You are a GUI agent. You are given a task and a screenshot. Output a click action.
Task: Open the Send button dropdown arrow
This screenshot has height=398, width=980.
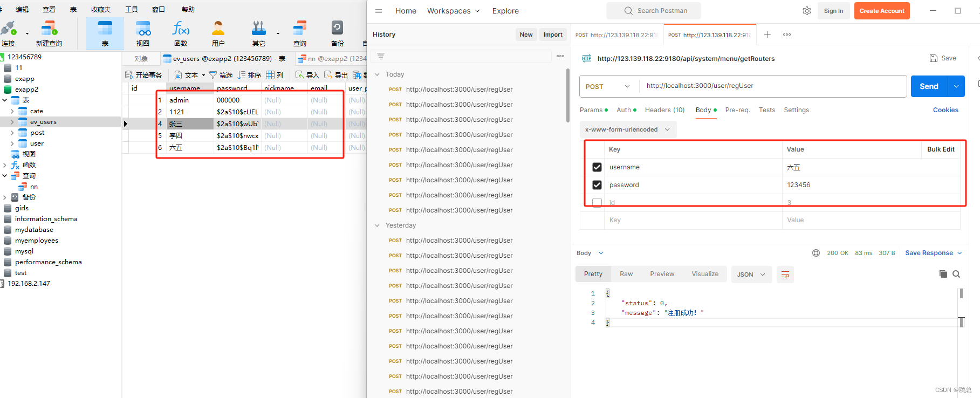click(x=956, y=86)
